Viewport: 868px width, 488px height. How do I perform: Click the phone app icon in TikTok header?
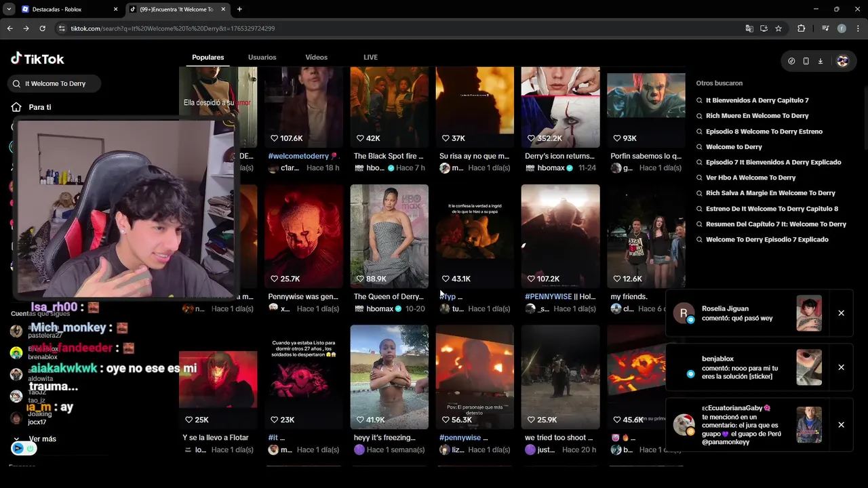[806, 61]
